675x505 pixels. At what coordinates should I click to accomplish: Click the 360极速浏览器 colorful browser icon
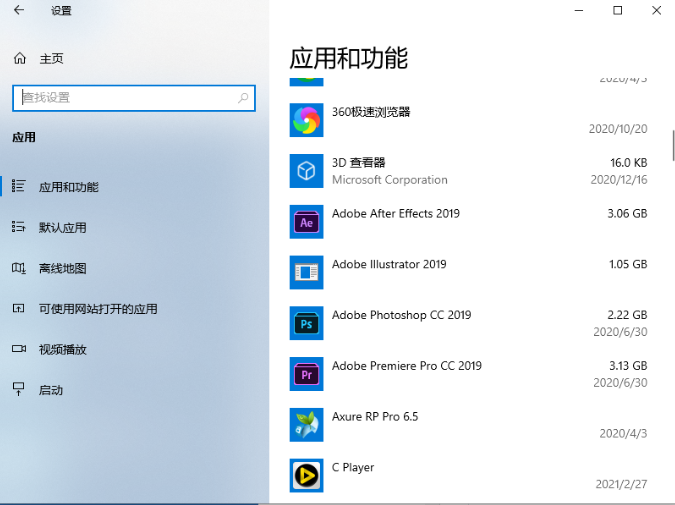point(306,120)
